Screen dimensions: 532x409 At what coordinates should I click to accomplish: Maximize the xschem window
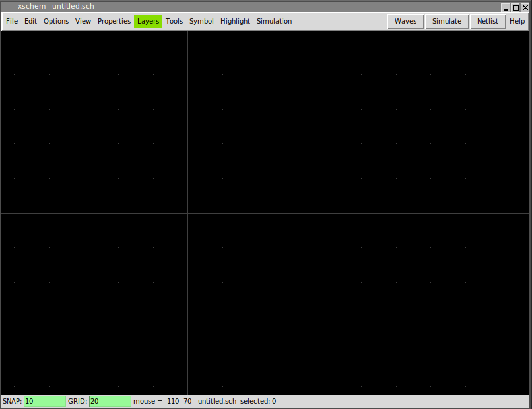tap(515, 7)
